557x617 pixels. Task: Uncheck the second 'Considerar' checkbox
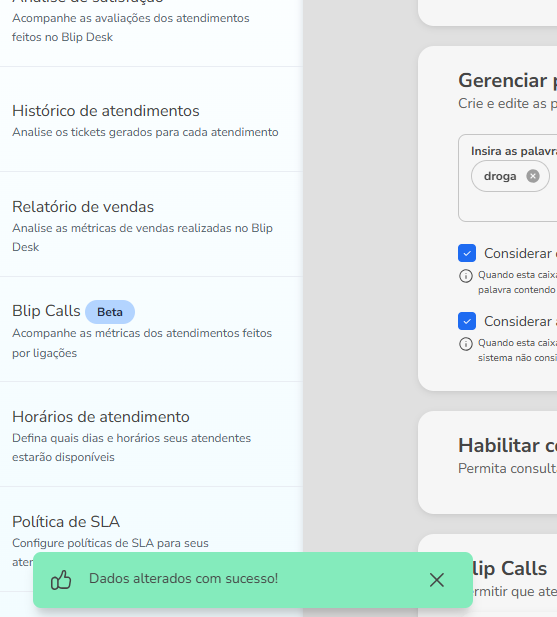pyautogui.click(x=467, y=321)
